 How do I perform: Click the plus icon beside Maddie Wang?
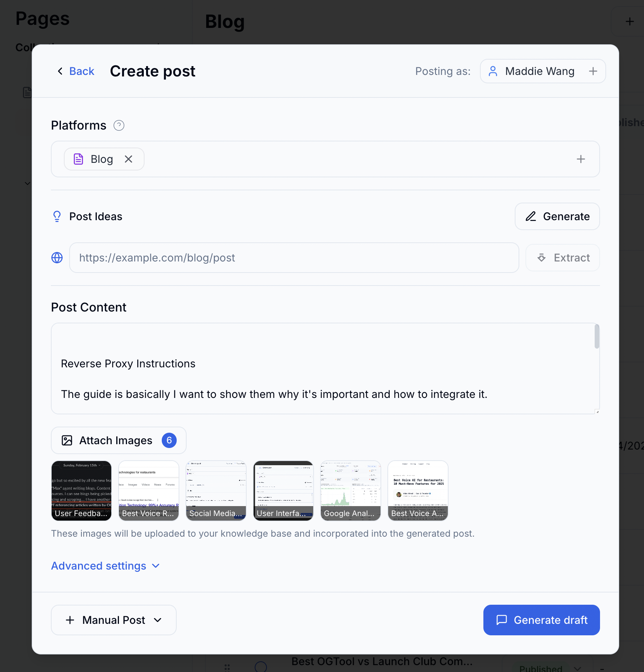click(593, 71)
